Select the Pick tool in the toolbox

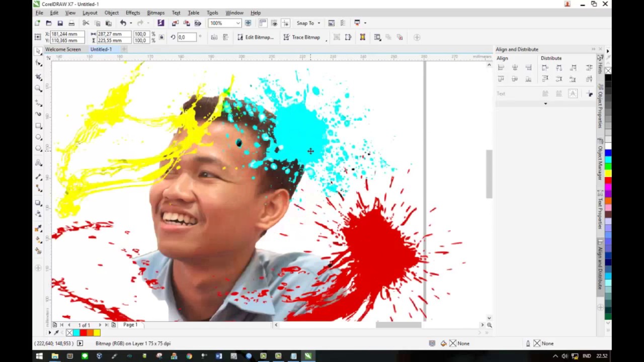[38, 51]
